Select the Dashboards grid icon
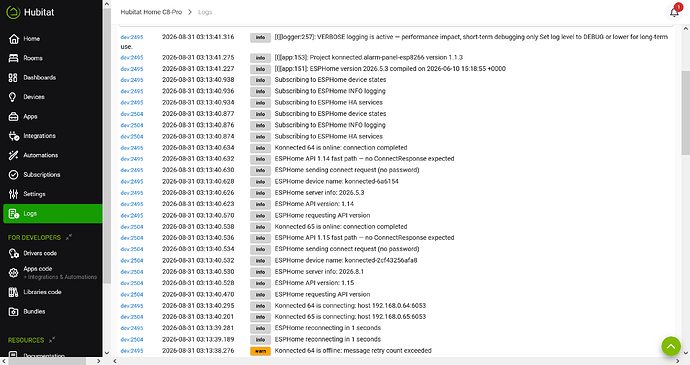 [x=13, y=77]
